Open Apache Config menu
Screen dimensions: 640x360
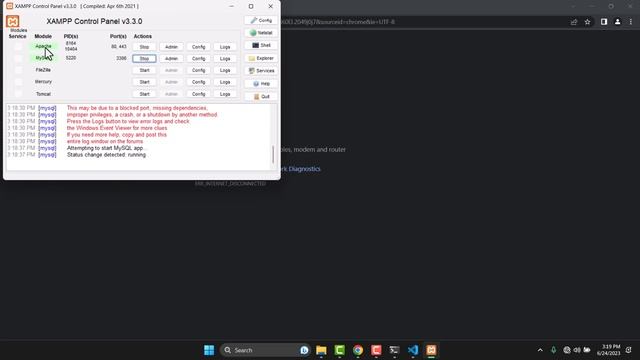(x=198, y=47)
